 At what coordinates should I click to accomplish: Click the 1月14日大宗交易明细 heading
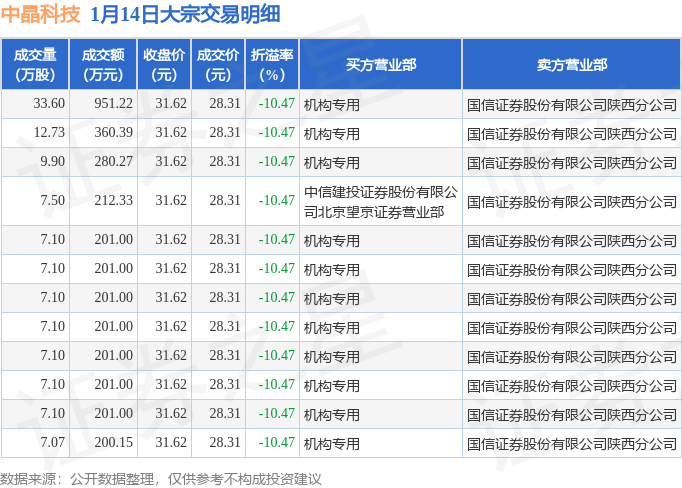(185, 14)
